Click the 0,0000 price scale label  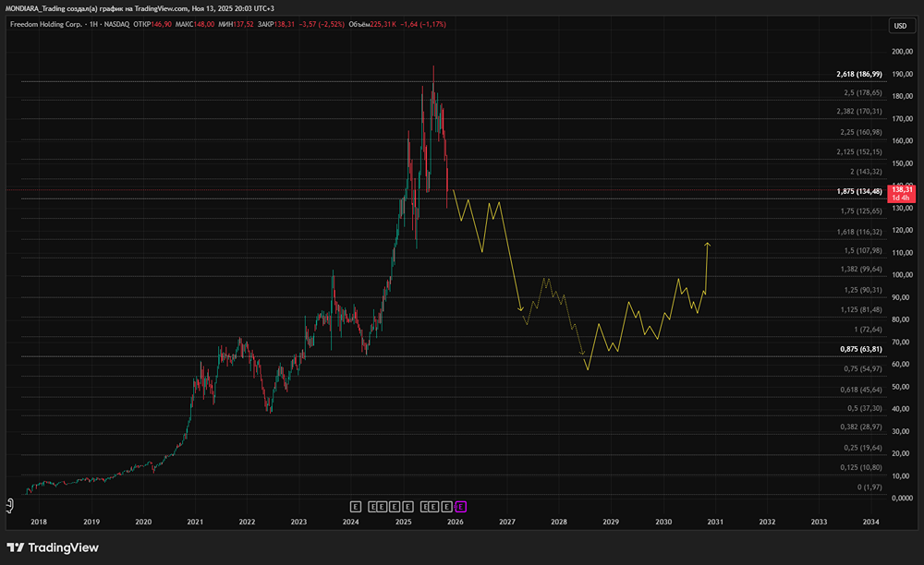click(x=902, y=498)
